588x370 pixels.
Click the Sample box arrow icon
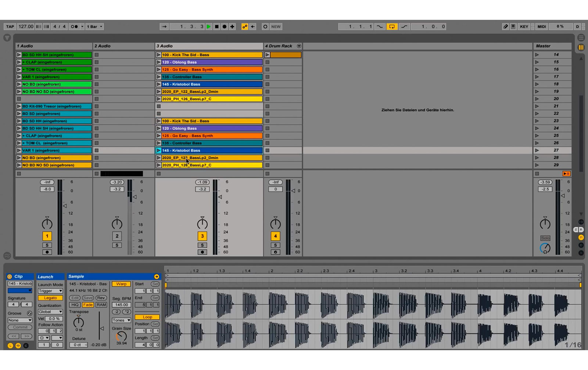157,277
